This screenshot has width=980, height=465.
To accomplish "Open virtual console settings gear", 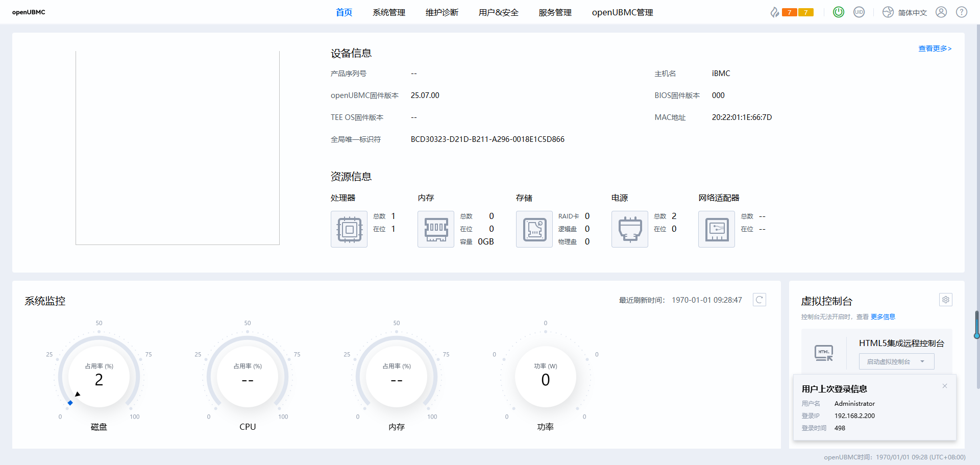I will tap(946, 300).
